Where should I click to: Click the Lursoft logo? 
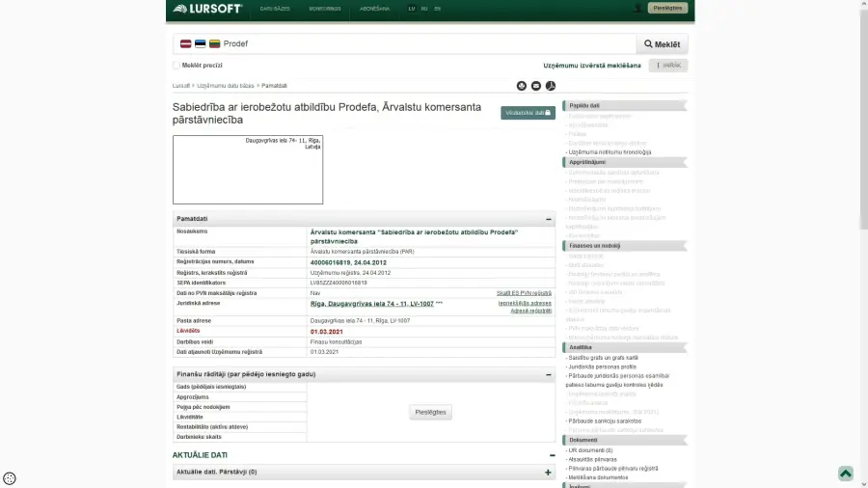(x=207, y=9)
